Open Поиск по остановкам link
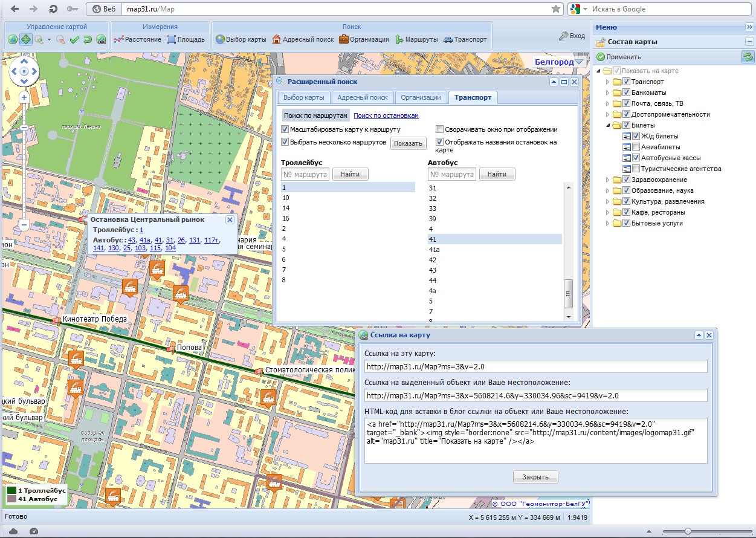Screen dimensions: 756x538 point(386,115)
